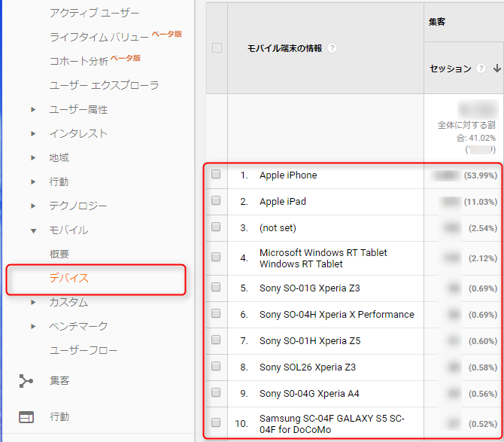Image resolution: width=504 pixels, height=442 pixels.
Task: Click Microsoft Windows RT Tablet link
Action: pyautogui.click(x=323, y=258)
